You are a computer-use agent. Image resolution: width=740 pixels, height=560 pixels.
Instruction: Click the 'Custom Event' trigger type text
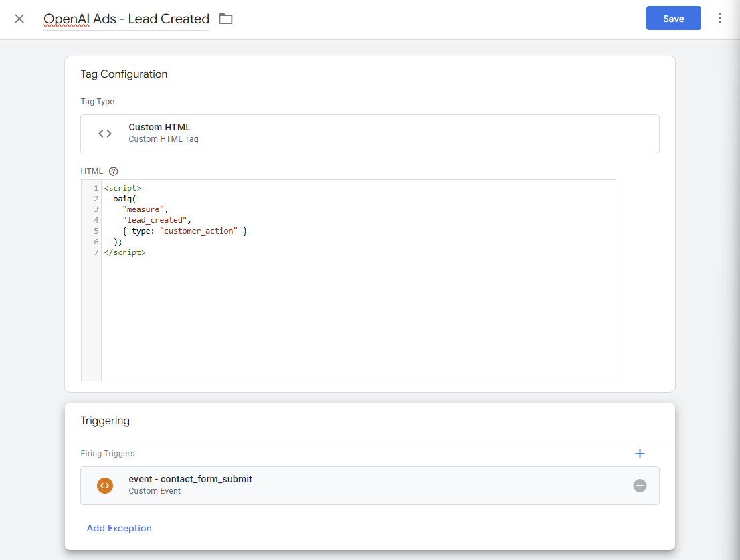(155, 491)
